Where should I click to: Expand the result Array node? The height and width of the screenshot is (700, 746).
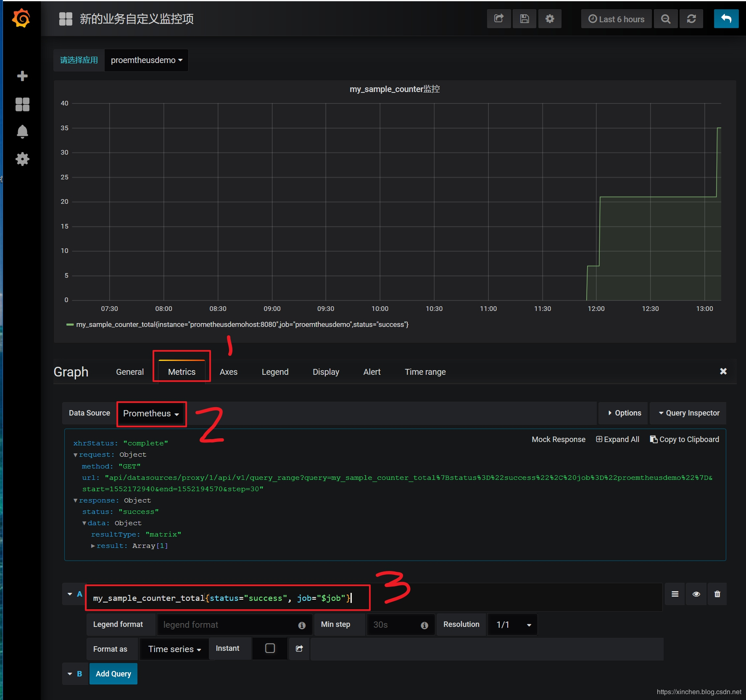click(x=93, y=546)
